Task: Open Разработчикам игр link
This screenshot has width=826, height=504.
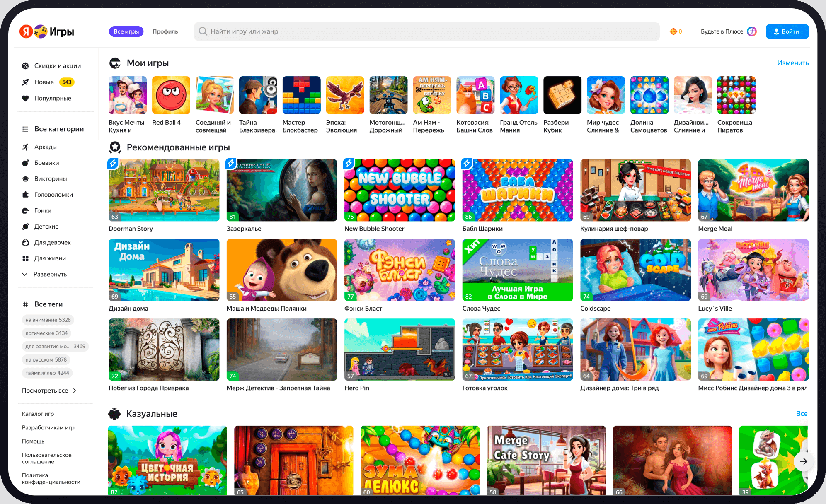Action: (x=48, y=427)
